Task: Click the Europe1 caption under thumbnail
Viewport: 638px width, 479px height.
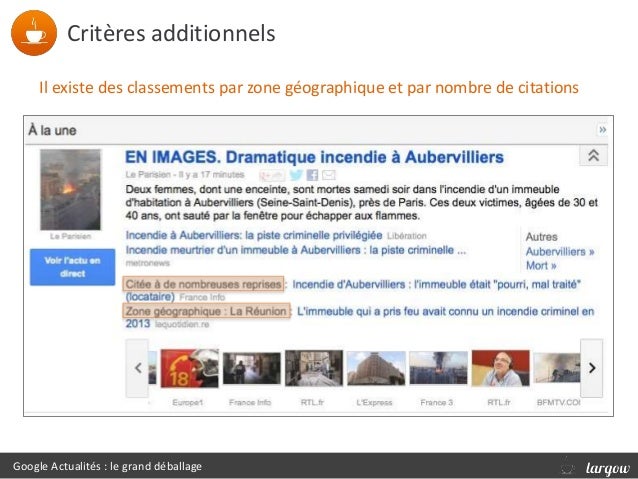Action: tap(187, 402)
